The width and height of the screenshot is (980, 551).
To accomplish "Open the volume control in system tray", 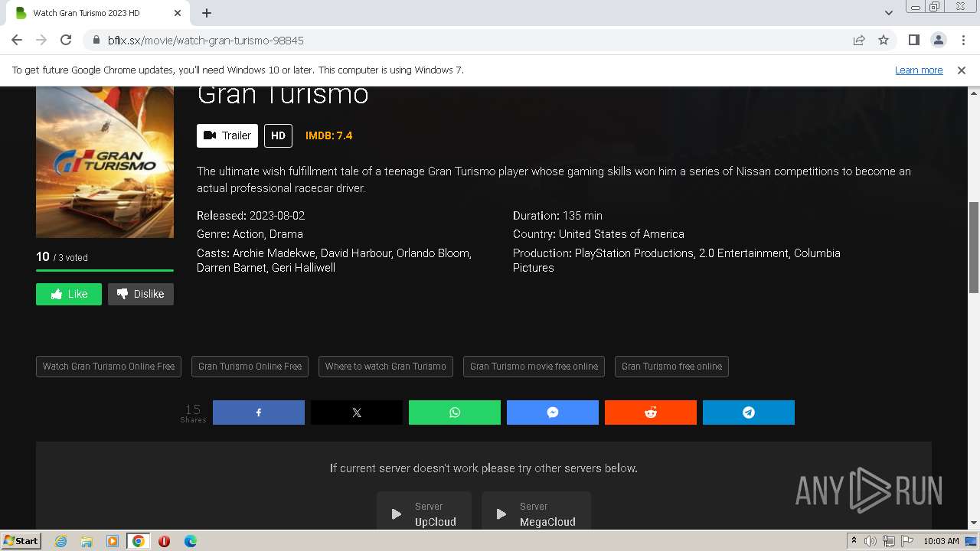I will [871, 541].
